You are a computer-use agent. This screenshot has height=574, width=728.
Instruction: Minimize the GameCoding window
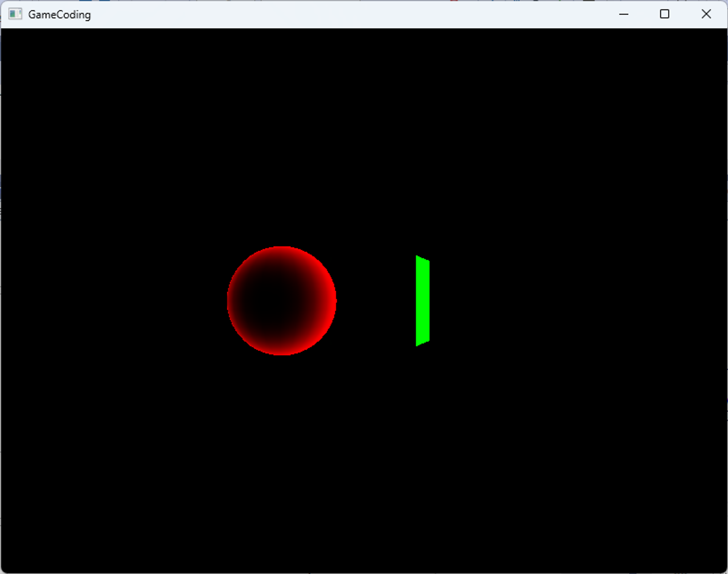[624, 14]
